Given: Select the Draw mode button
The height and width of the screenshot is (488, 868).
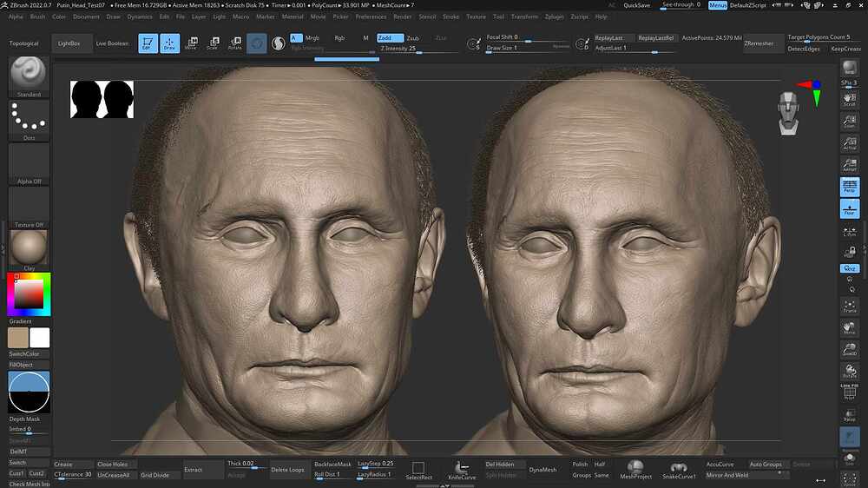Looking at the screenshot, I should 169,43.
